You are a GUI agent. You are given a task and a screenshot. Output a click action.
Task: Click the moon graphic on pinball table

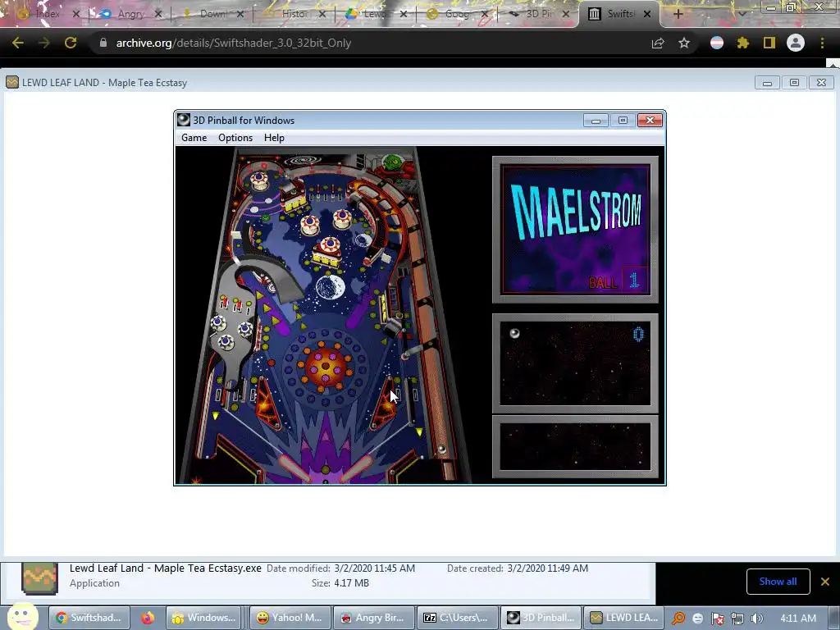[330, 287]
